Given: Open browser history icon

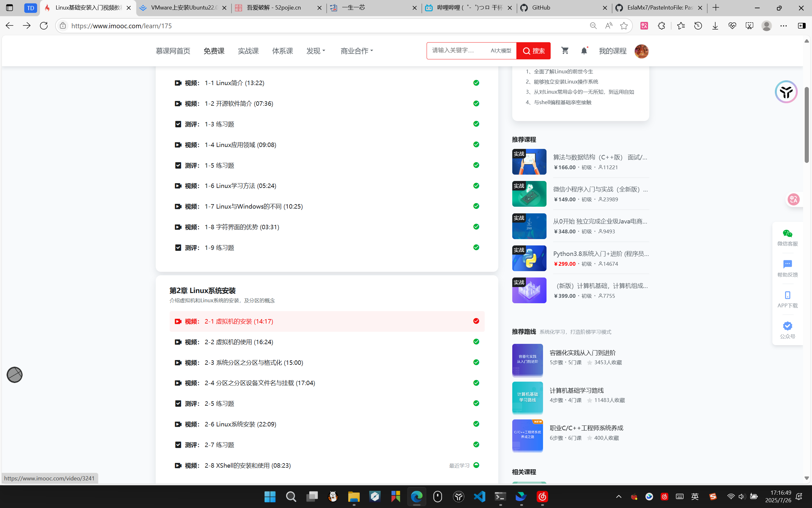Looking at the screenshot, I should 698,26.
